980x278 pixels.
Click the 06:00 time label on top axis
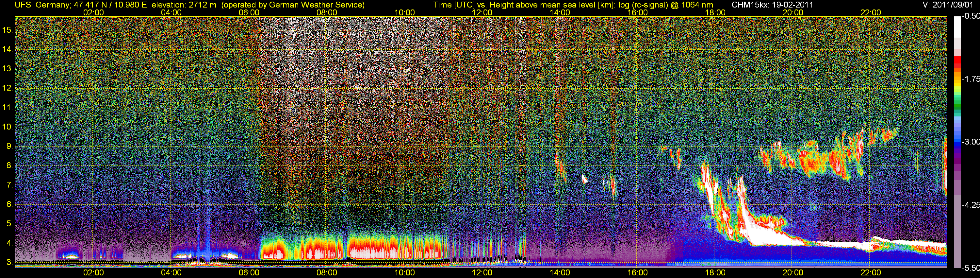(249, 12)
